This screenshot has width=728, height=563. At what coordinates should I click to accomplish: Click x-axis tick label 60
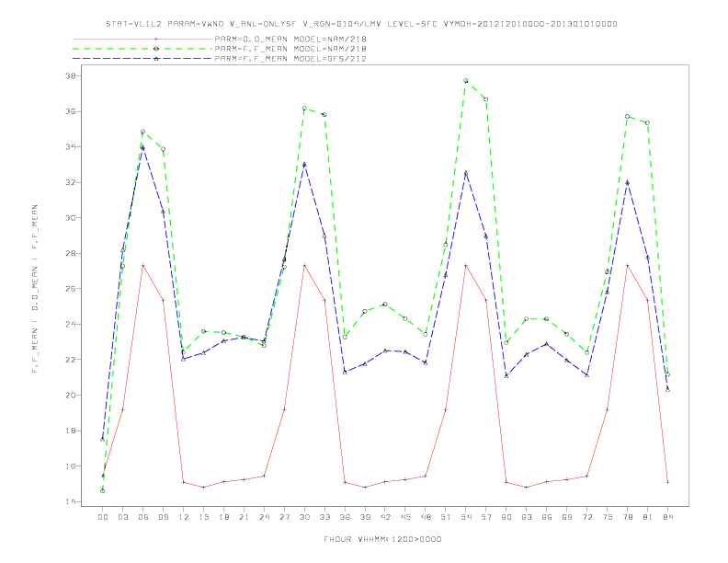pos(506,517)
